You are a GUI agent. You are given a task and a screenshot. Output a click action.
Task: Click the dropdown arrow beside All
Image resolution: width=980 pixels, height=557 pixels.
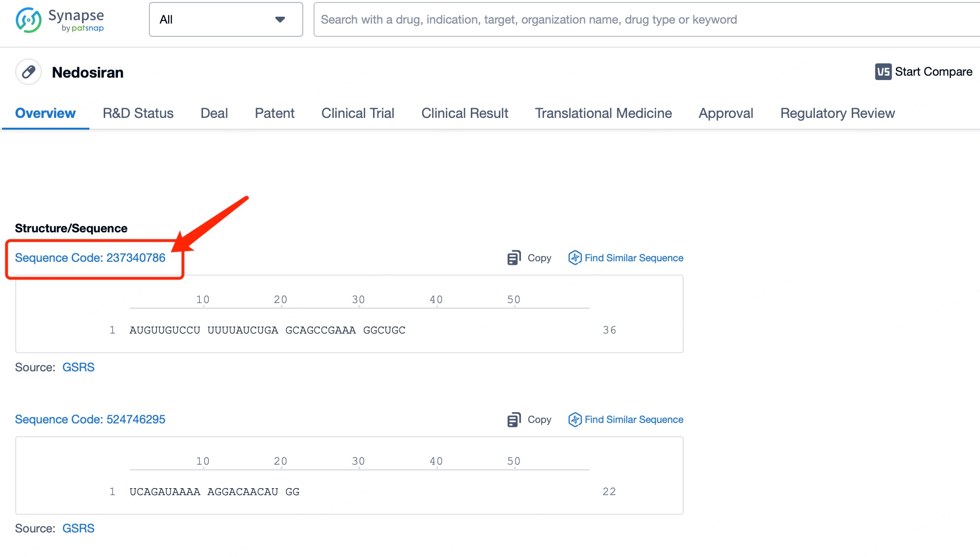(280, 20)
